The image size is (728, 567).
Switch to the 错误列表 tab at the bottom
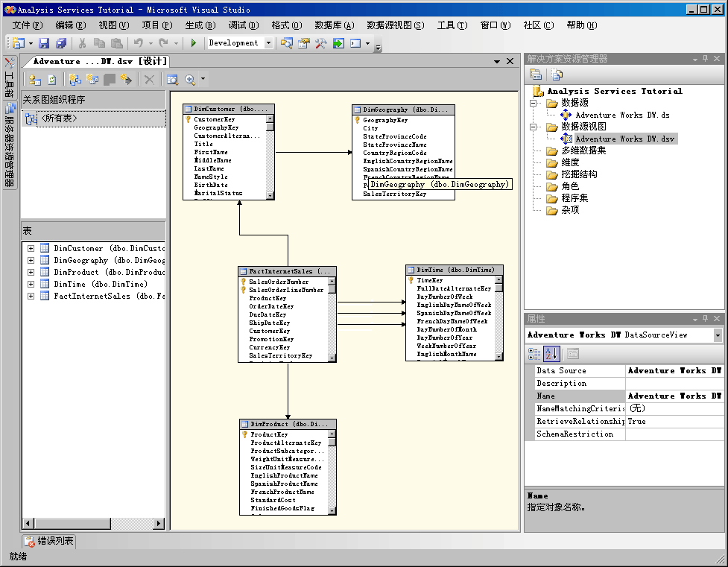49,541
